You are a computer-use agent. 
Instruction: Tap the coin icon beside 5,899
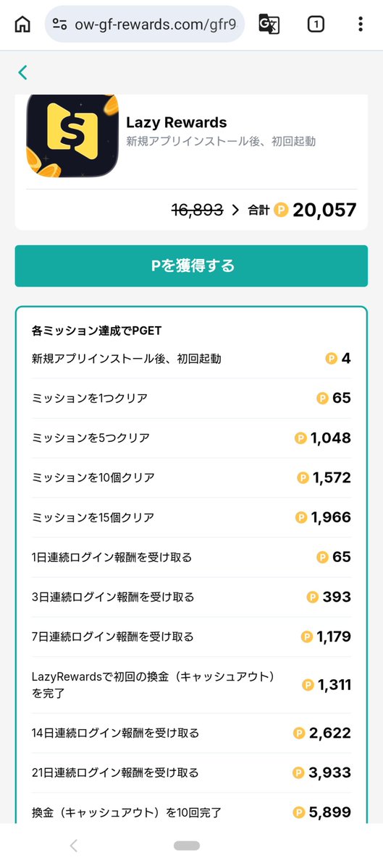pyautogui.click(x=299, y=812)
